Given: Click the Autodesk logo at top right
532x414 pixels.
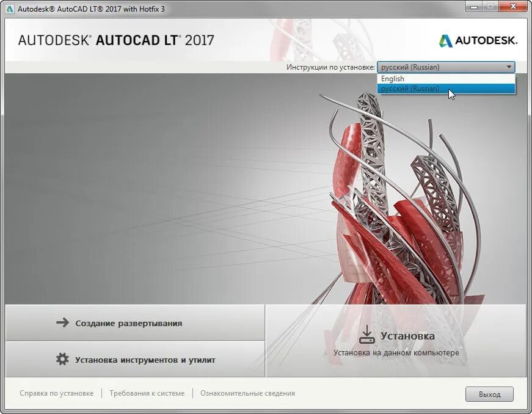Looking at the screenshot, I should coord(478,41).
